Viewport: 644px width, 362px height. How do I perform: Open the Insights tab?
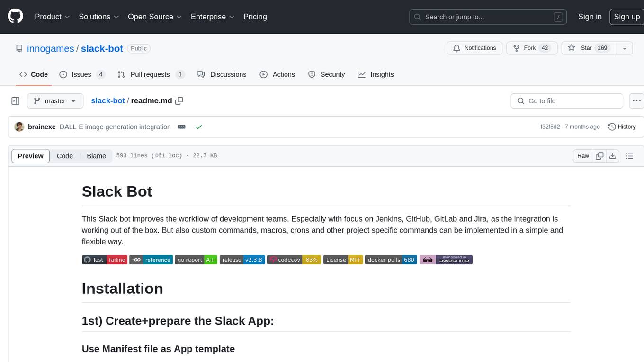click(x=376, y=74)
